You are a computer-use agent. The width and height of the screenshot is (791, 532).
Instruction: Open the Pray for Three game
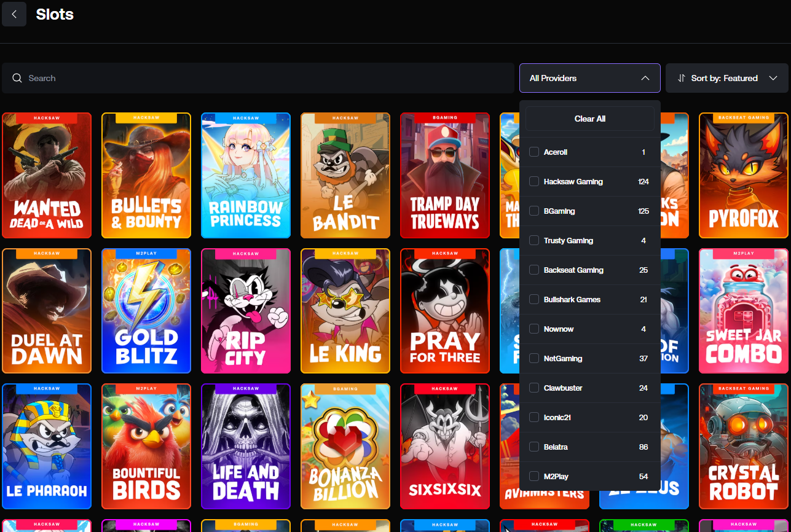coord(445,311)
